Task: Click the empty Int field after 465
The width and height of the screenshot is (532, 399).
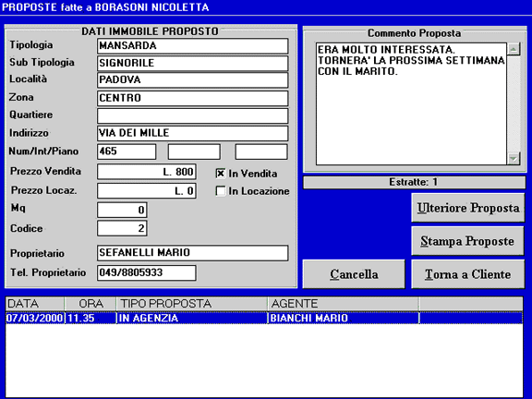Action: tap(194, 151)
